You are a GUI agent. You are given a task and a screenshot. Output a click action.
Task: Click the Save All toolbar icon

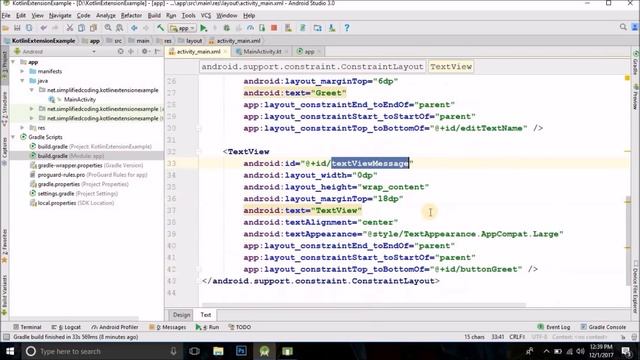click(x=17, y=28)
